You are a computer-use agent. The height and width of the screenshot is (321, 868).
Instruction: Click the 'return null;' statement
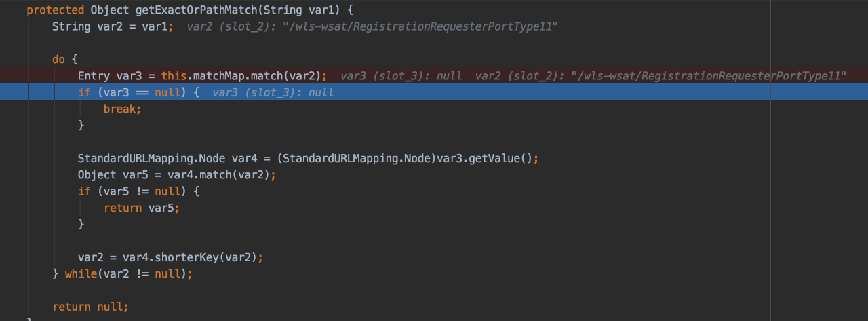click(90, 307)
